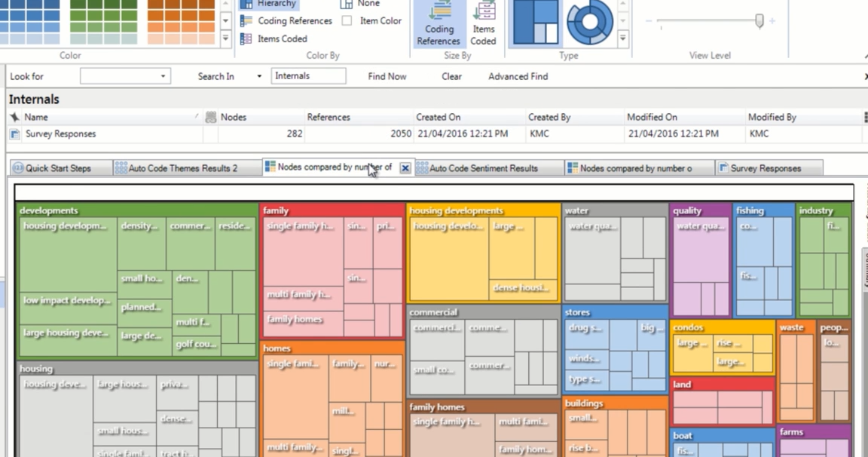This screenshot has height=457, width=868.
Task: Choose Coding References under Color By
Action: click(x=286, y=21)
